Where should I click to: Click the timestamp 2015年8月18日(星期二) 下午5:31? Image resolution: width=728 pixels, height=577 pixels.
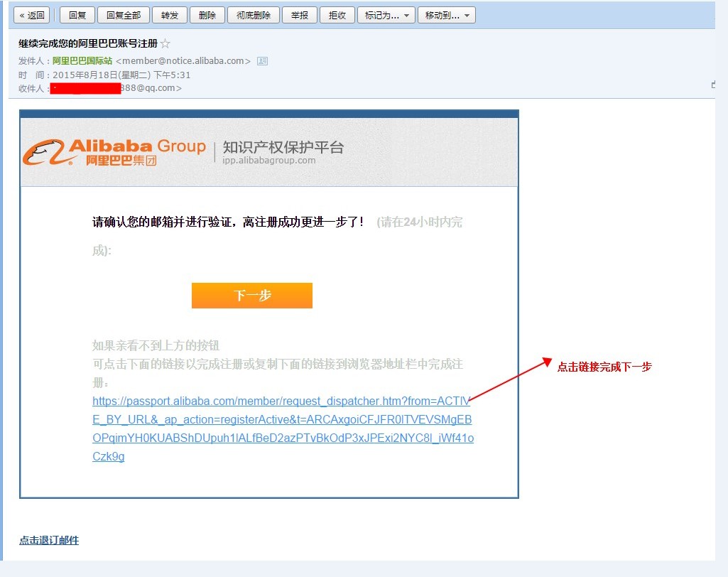click(x=121, y=75)
